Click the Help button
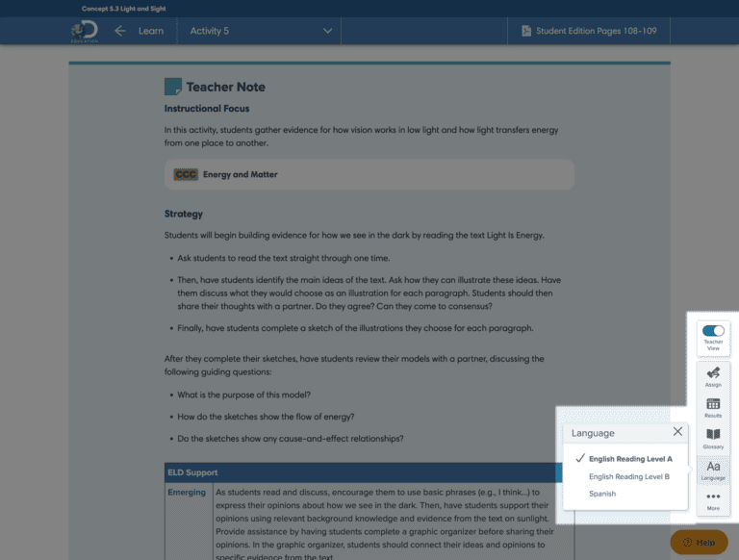The image size is (739, 560). tap(699, 543)
